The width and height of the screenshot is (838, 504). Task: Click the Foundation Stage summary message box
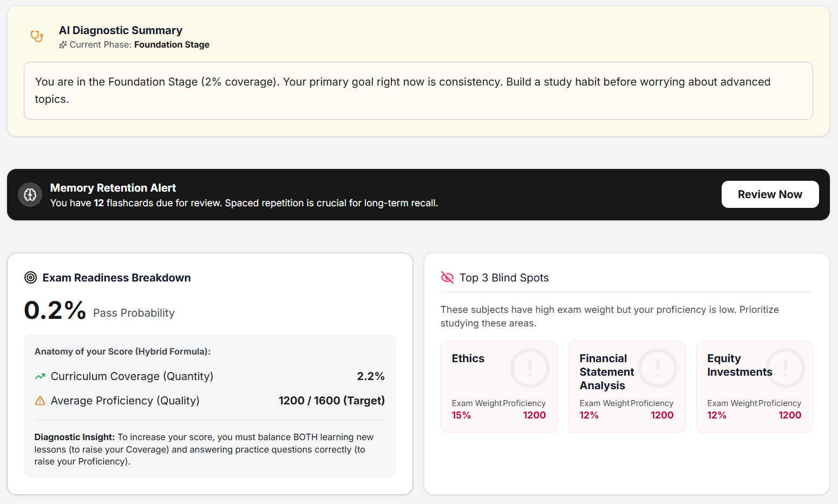click(x=418, y=90)
